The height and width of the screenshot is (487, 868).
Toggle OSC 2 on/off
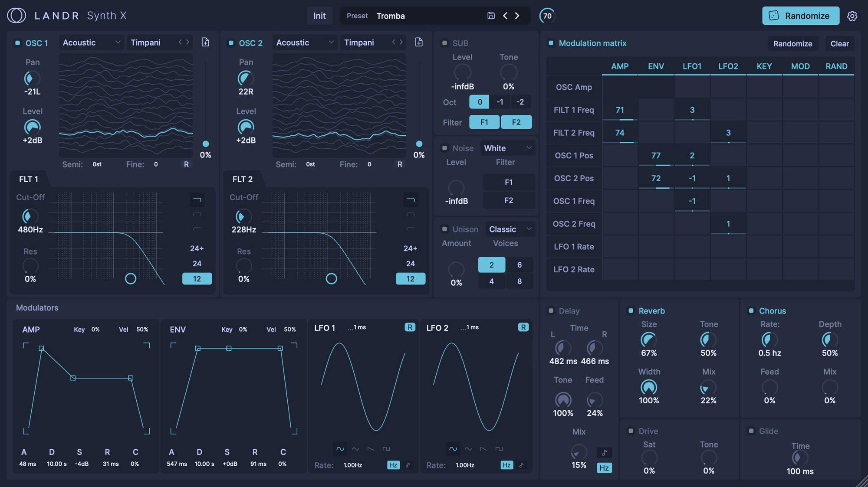[231, 43]
